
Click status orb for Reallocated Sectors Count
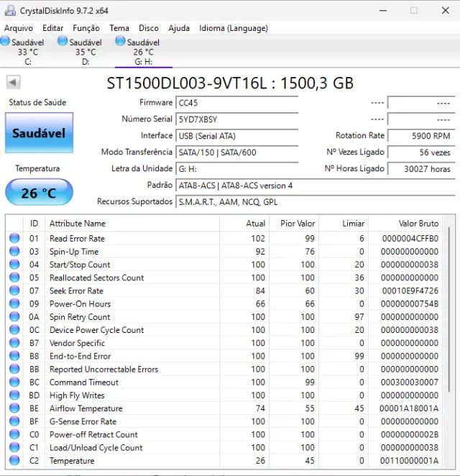click(14, 278)
